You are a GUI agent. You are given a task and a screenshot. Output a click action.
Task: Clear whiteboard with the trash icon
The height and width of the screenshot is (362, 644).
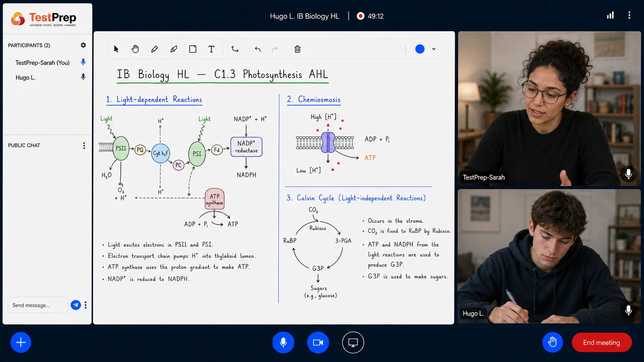click(297, 49)
